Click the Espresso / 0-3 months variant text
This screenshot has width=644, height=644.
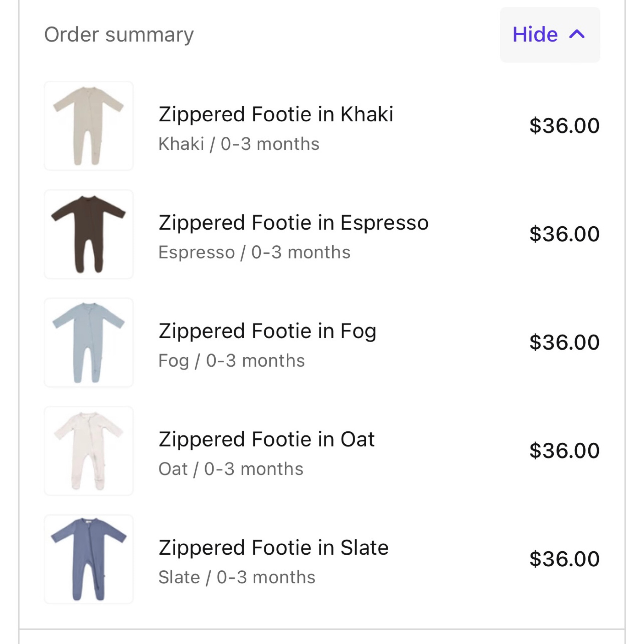pos(254,252)
